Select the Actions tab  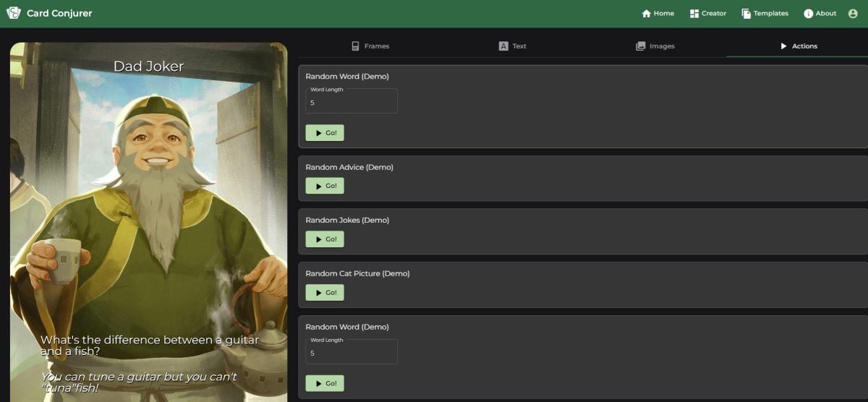pyautogui.click(x=797, y=46)
